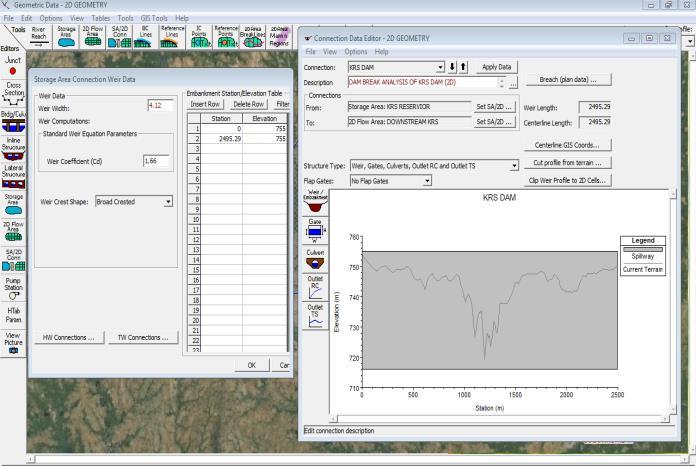Choose the BC Lines tool
The image size is (696, 466).
pyautogui.click(x=146, y=37)
